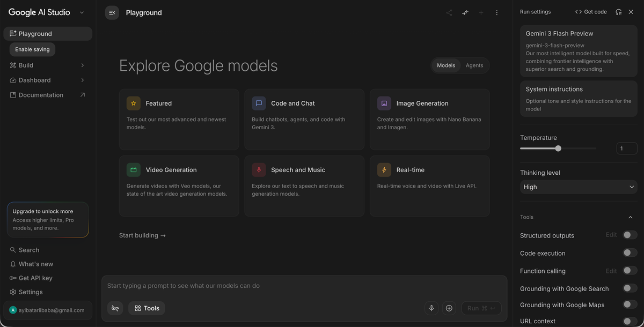Click the Dashboard gauge icon
The height and width of the screenshot is (327, 644).
pos(13,80)
